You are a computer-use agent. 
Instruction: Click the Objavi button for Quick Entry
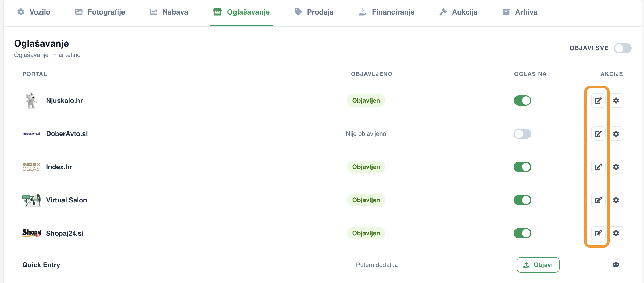(x=538, y=265)
